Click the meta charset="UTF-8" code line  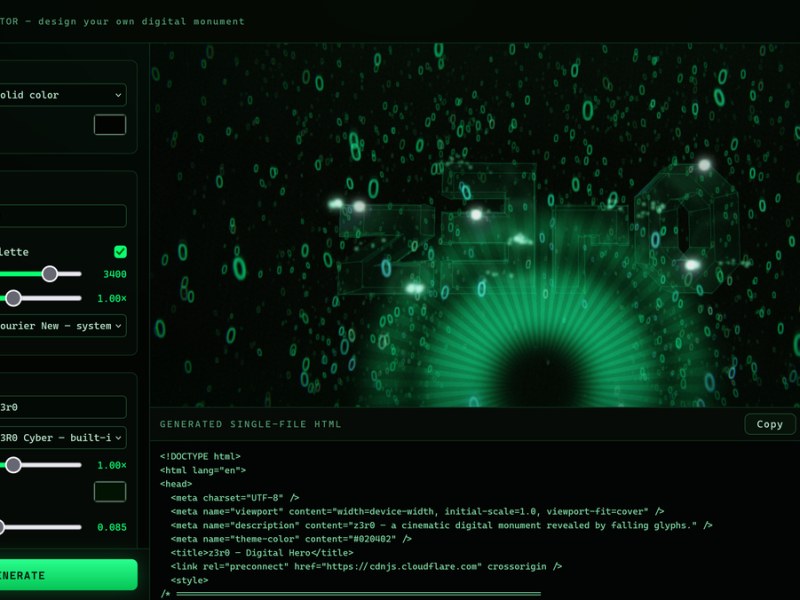(x=235, y=497)
